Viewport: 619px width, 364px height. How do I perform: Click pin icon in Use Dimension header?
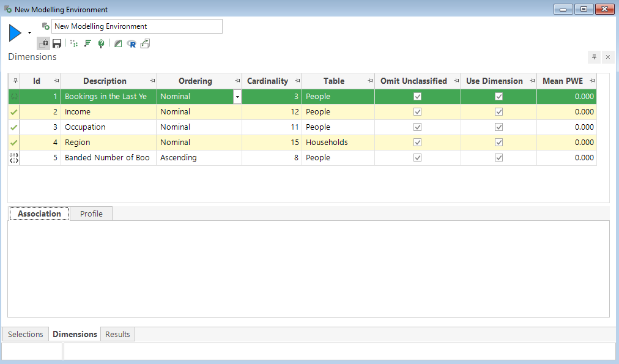[533, 81]
